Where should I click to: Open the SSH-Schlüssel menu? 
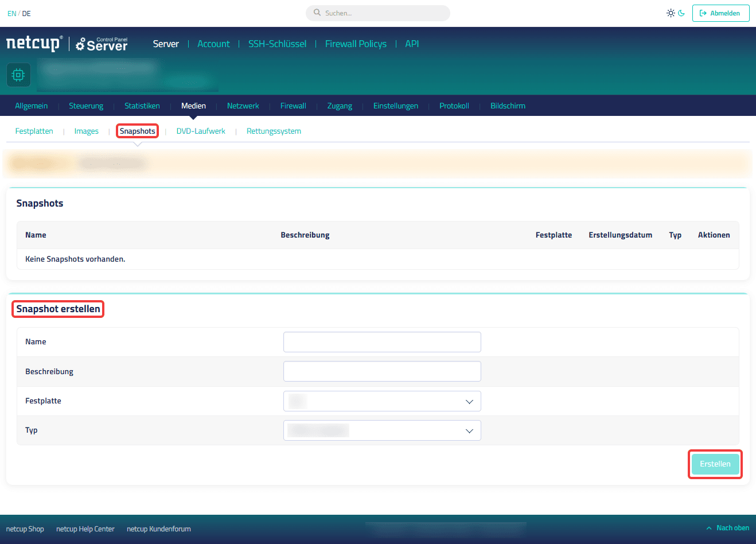pyautogui.click(x=277, y=44)
